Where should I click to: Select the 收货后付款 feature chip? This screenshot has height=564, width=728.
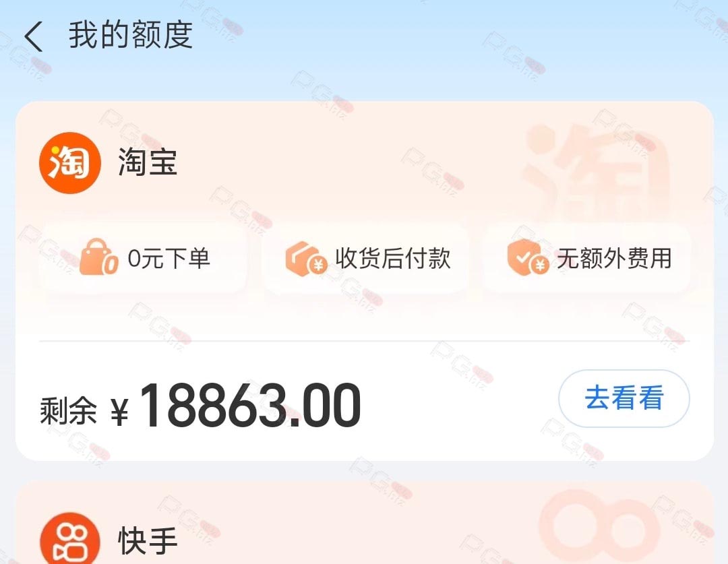(x=365, y=258)
